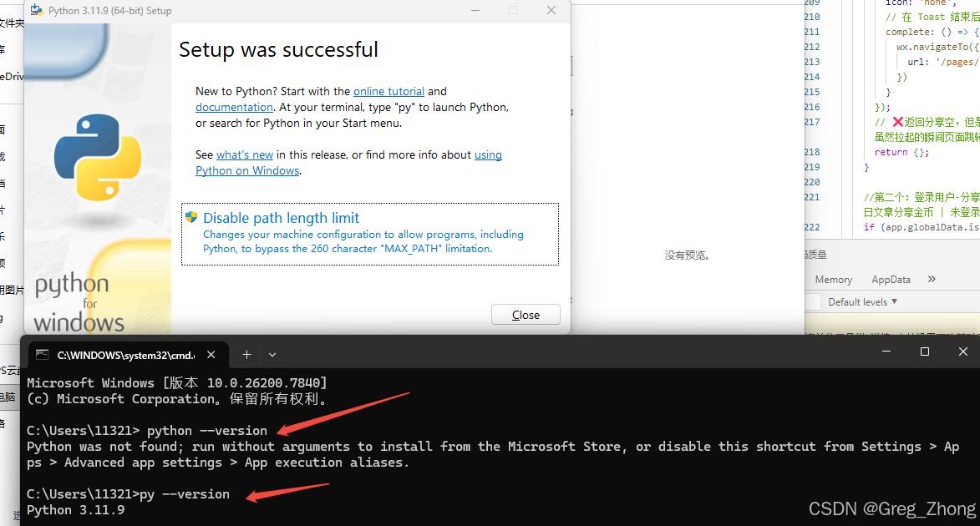This screenshot has width=980, height=526.
Task: Click the shield icon beside Disable path length limit
Action: point(191,217)
